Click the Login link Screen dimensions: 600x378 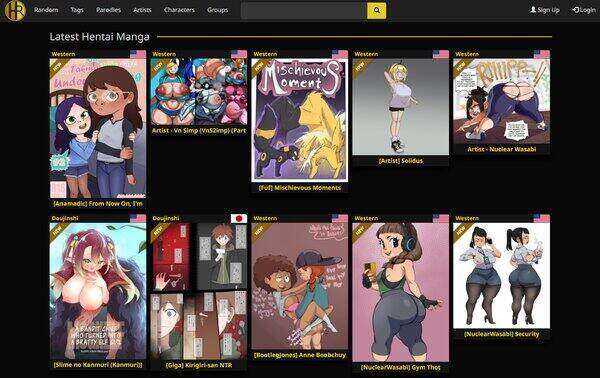point(584,10)
